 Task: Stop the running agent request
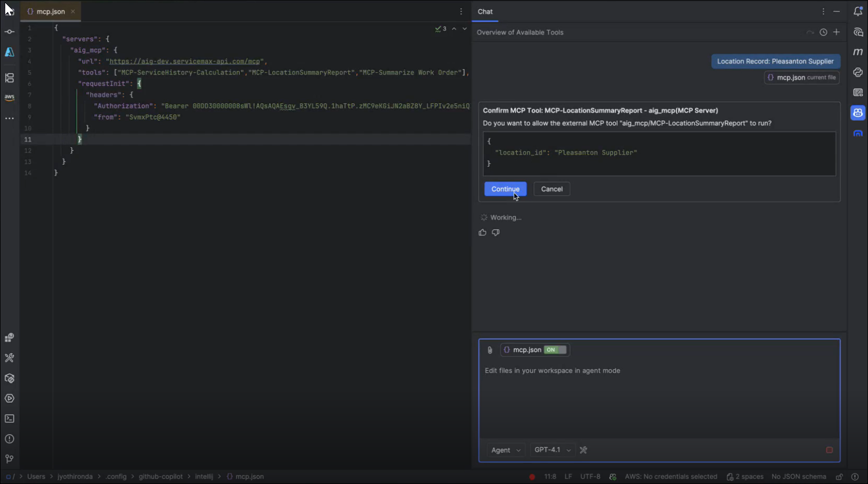click(x=829, y=450)
